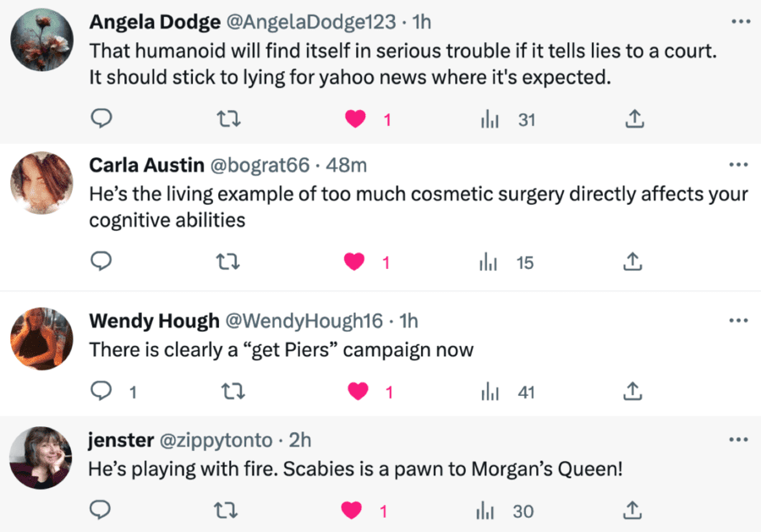View analytics on Carla Austin's tweet
The height and width of the screenshot is (532, 761).
click(490, 262)
